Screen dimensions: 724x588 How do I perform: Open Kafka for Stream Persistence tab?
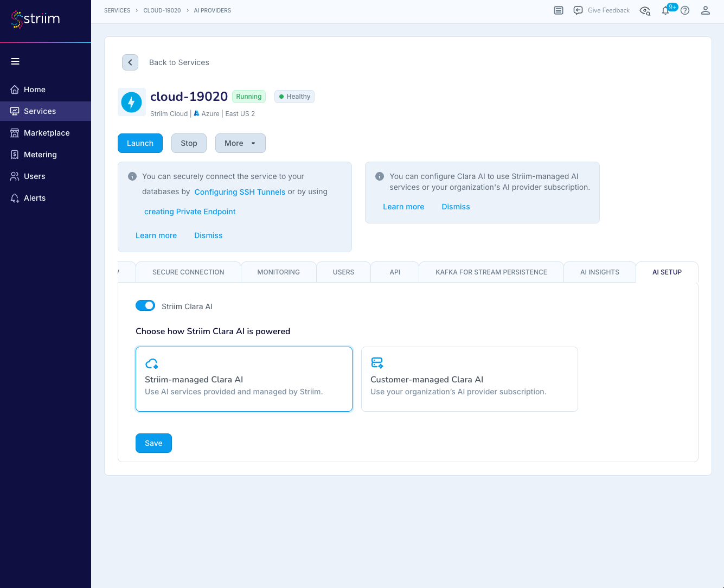[491, 272]
